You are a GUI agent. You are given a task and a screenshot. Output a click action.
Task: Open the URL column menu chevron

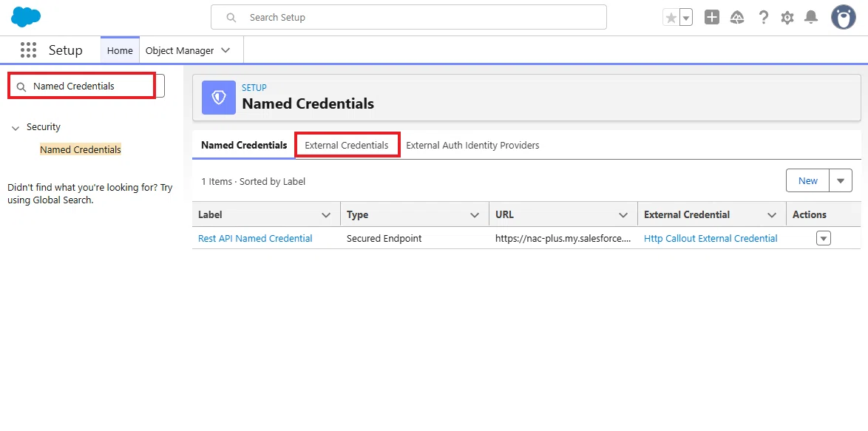623,214
